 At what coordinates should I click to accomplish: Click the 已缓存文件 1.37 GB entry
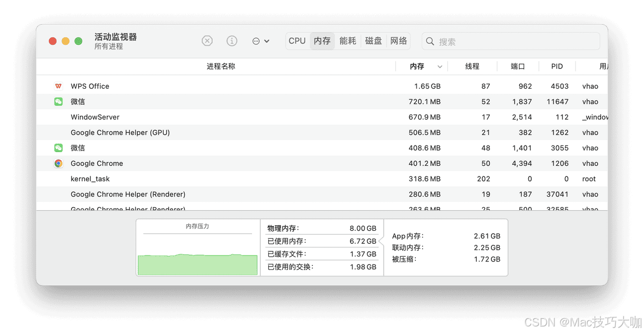click(322, 254)
